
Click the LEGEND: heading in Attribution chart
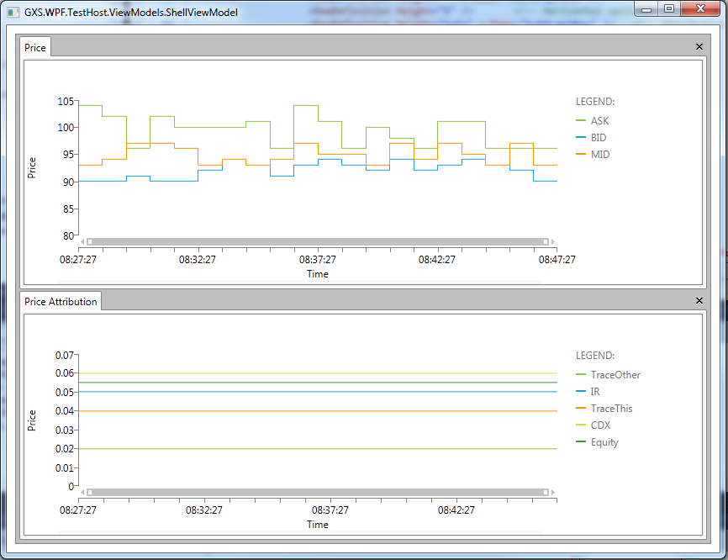pyautogui.click(x=595, y=356)
